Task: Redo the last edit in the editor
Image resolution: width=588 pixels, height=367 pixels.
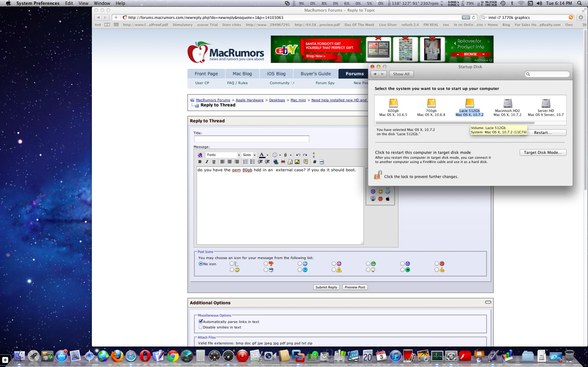Action: click(305, 155)
